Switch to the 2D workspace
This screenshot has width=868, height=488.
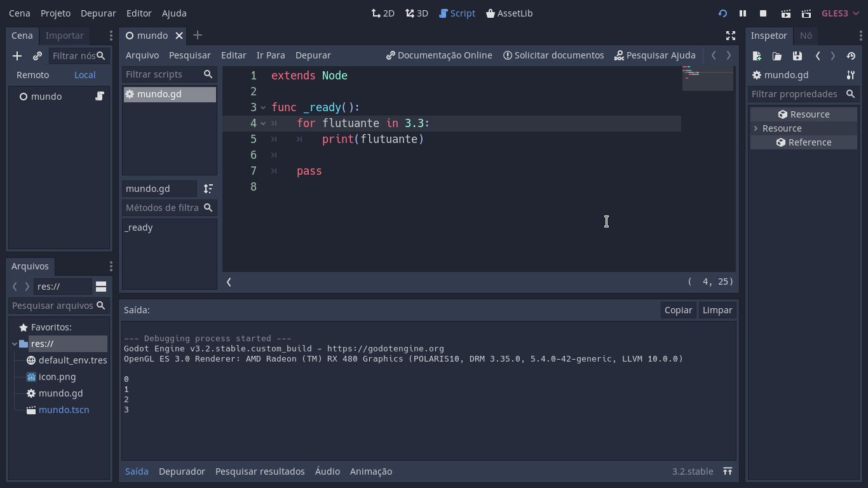[383, 13]
